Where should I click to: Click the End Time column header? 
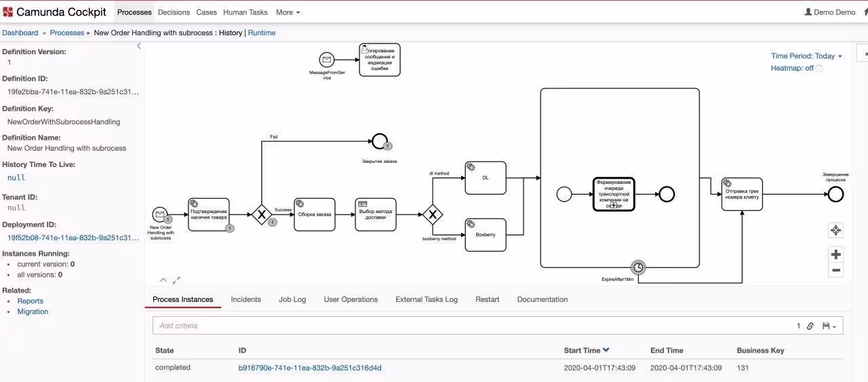click(x=667, y=351)
